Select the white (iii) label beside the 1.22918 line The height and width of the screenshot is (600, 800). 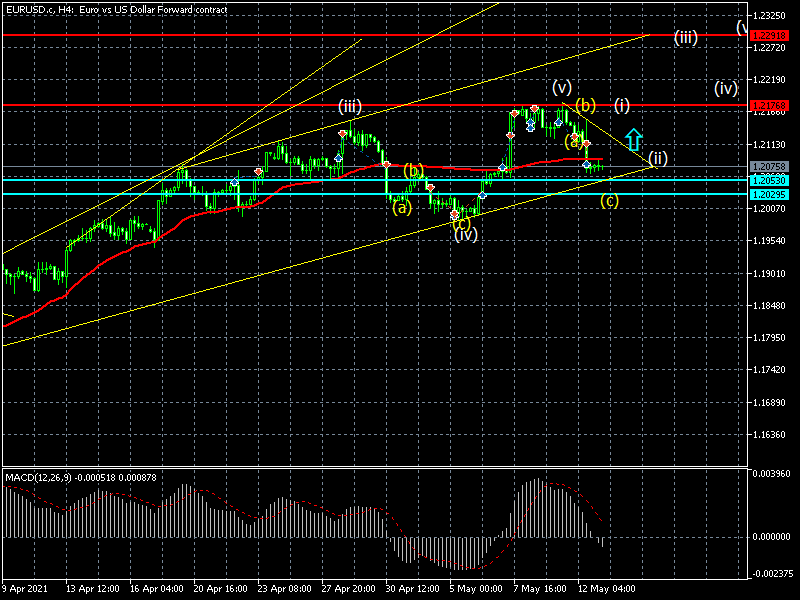685,38
